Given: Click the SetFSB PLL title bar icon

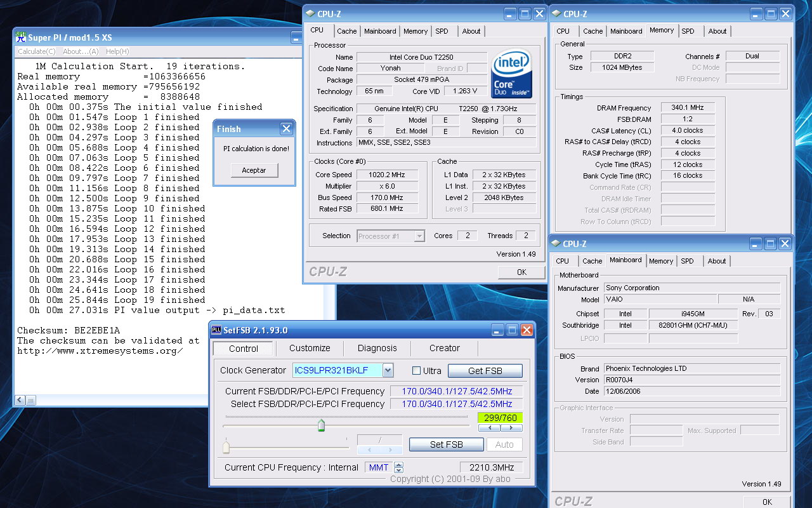Looking at the screenshot, I should 216,330.
